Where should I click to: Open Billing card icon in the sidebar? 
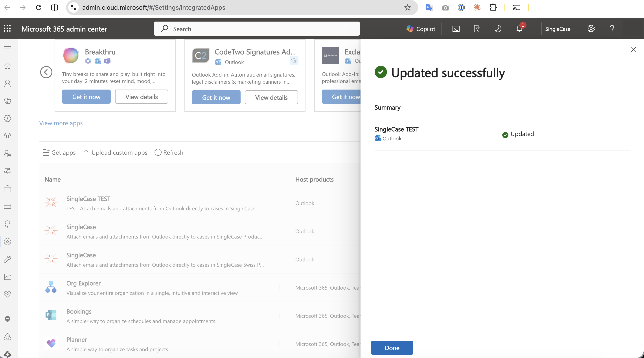[x=7, y=206]
